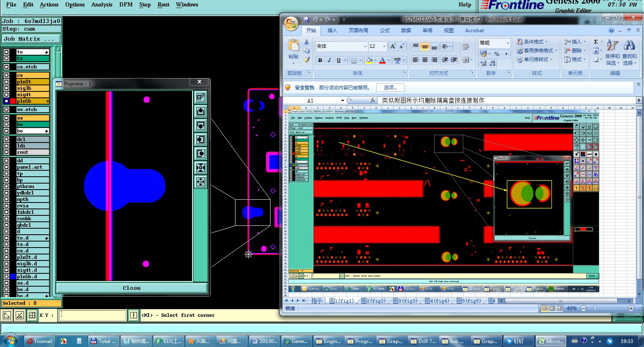Expand the number format dropdown 常规
This screenshot has width=644, height=347.
(x=507, y=43)
